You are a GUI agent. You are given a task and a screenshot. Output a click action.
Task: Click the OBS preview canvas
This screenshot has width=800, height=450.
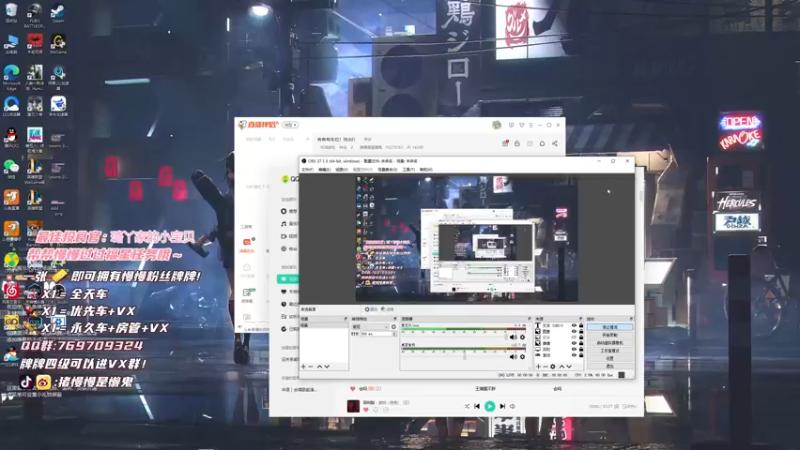(467, 239)
